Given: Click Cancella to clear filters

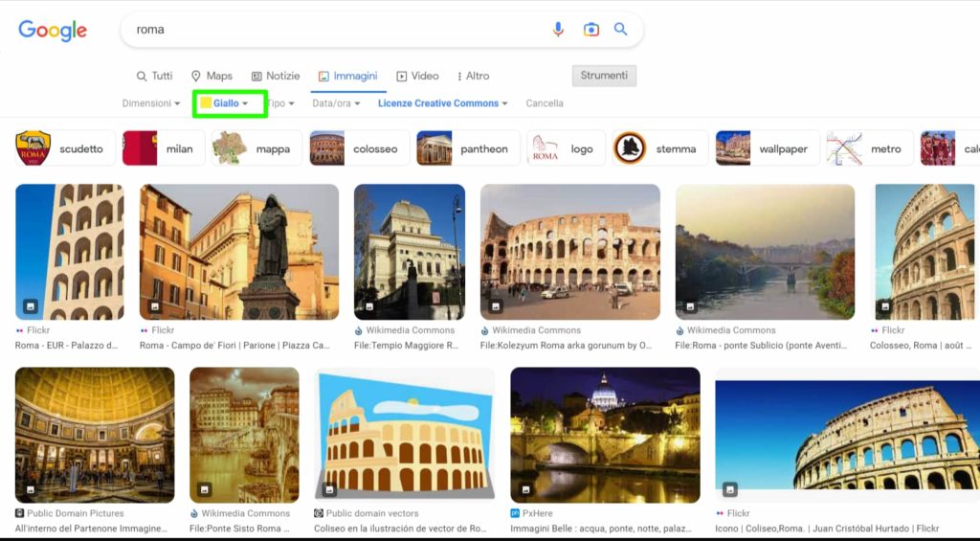Looking at the screenshot, I should (545, 103).
